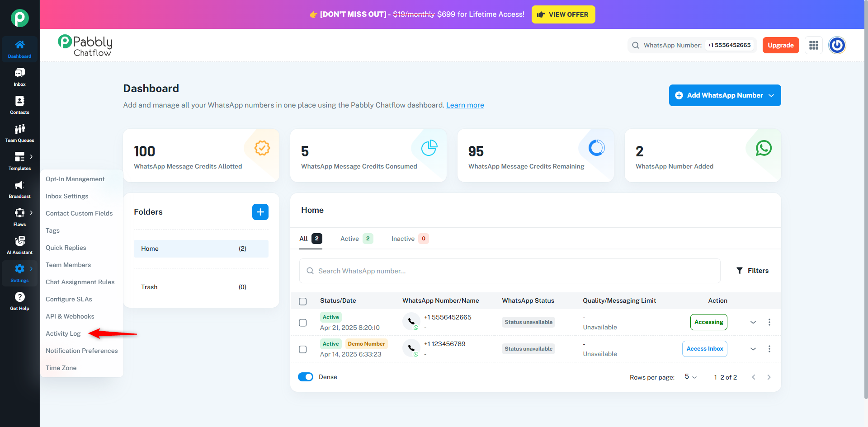Viewport: 868px width, 427px height.
Task: Click the Accessing button
Action: coord(709,322)
